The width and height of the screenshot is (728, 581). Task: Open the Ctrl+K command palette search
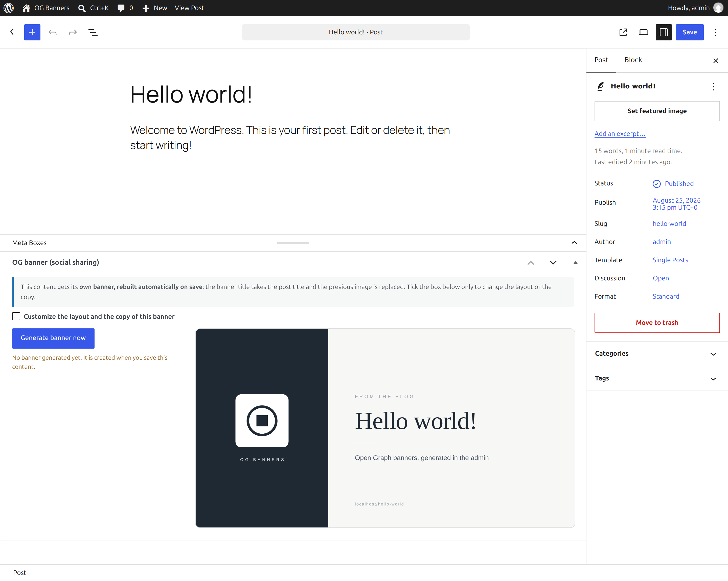[x=93, y=8]
